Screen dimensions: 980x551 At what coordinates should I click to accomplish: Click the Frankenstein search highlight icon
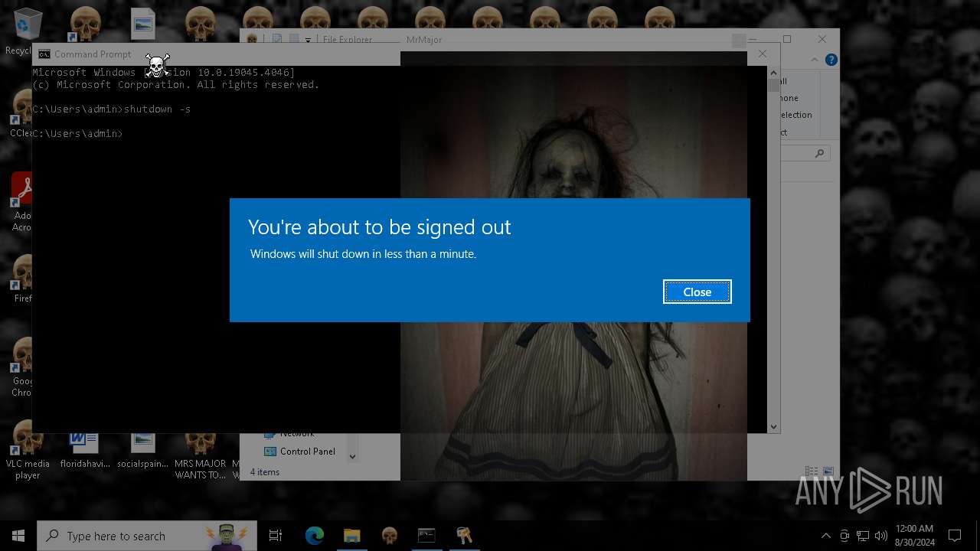pos(226,536)
